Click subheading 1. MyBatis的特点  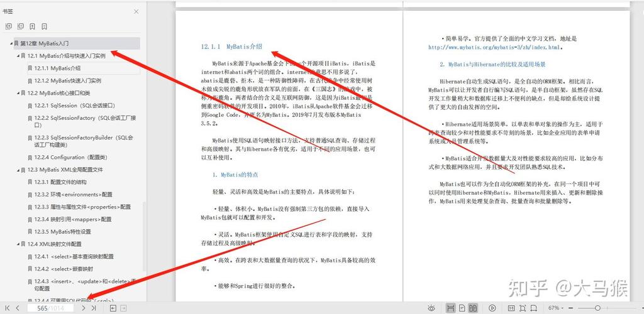pyautogui.click(x=235, y=175)
